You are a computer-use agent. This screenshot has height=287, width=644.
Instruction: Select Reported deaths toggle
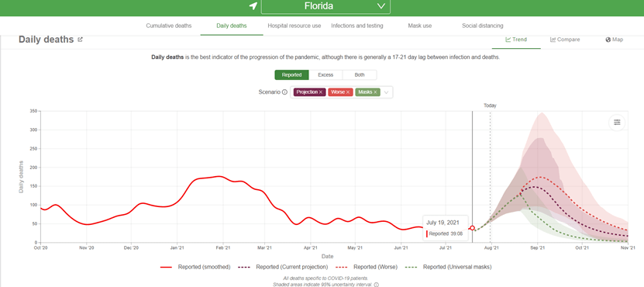291,74
